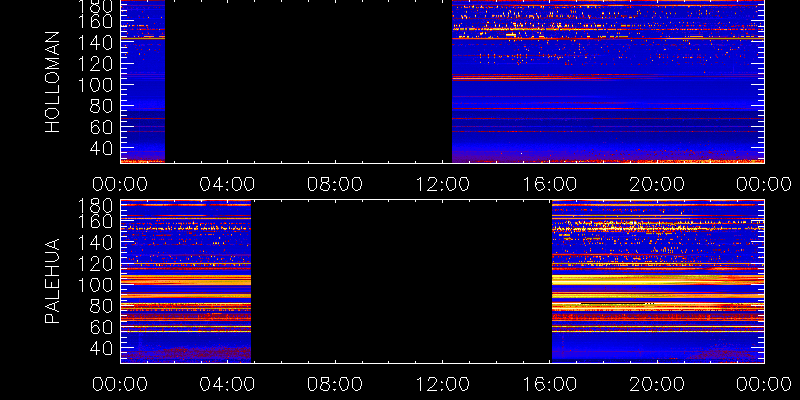Click the 12:00 time label under the PALEHUA plot

coord(442,384)
